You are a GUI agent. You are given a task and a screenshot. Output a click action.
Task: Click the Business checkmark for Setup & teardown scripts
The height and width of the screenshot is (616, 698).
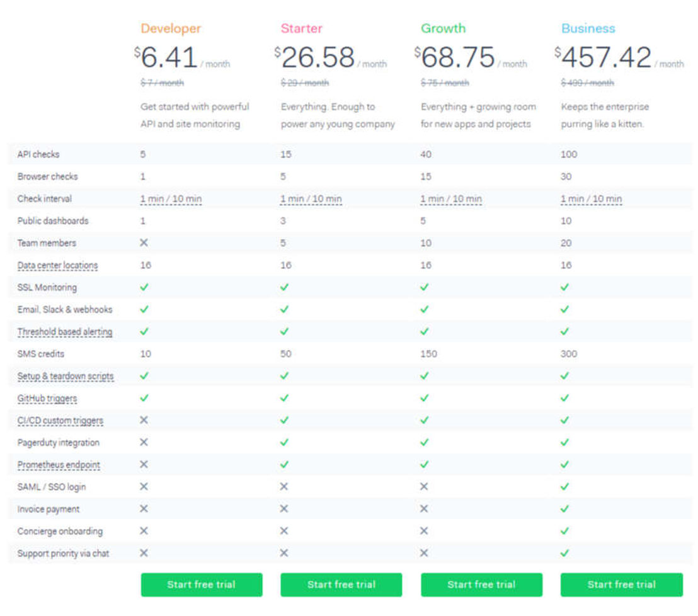click(x=564, y=376)
